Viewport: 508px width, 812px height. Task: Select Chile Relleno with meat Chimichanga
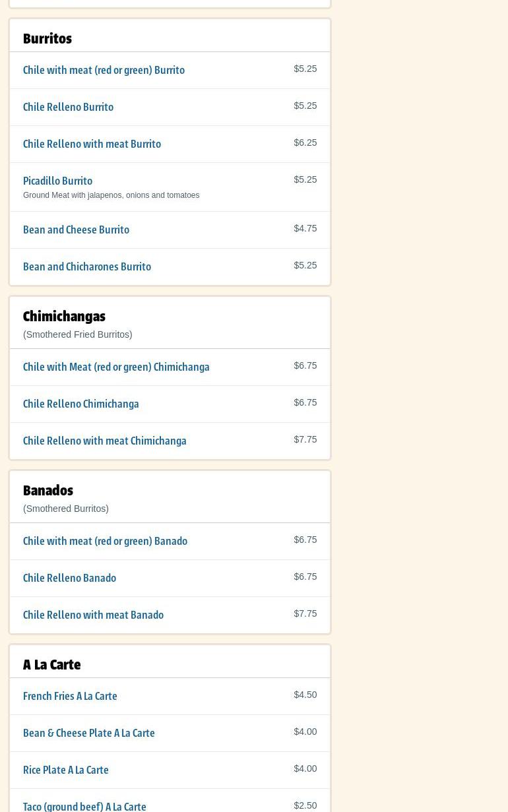coord(104,441)
